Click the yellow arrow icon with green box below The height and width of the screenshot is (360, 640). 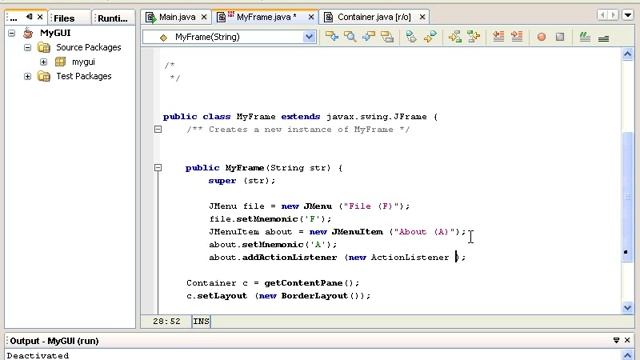coord(455,37)
